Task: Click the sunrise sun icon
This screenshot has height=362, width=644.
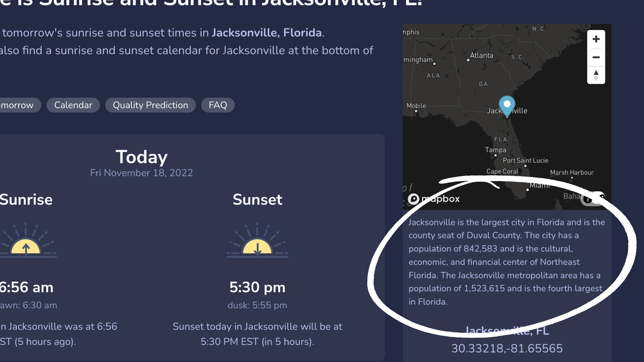Action: point(26,240)
